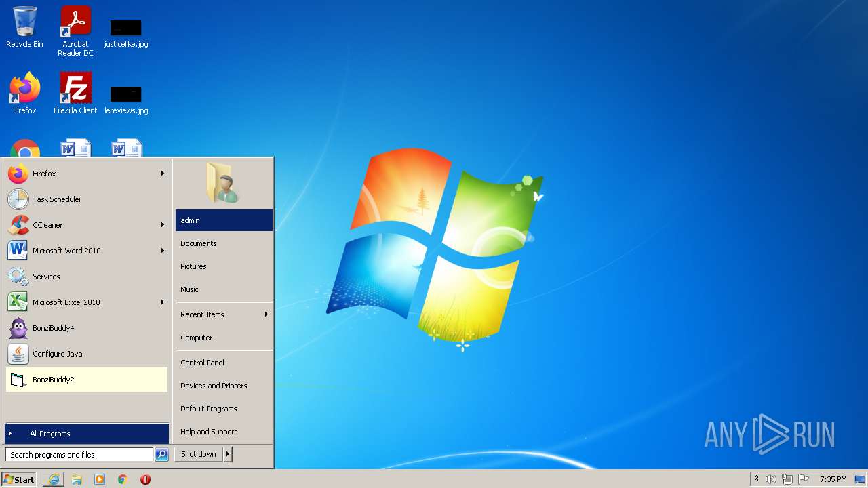Click the Services gears icon
This screenshot has height=488, width=868.
[x=18, y=277]
